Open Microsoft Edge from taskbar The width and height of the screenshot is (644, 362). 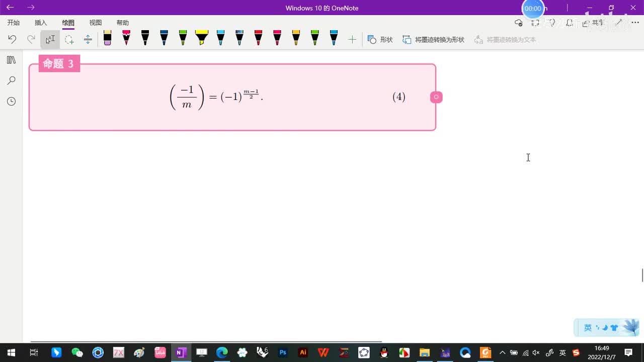tap(222, 352)
